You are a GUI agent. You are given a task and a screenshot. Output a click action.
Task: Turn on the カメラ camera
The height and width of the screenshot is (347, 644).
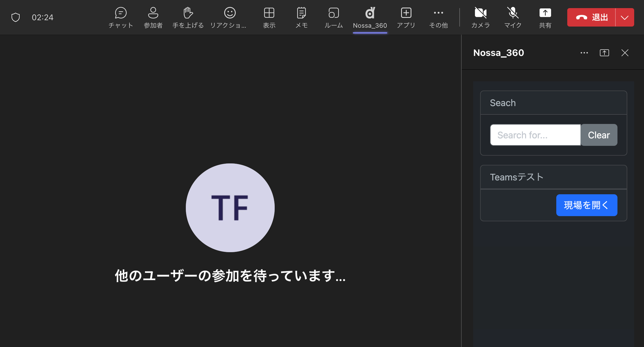480,17
